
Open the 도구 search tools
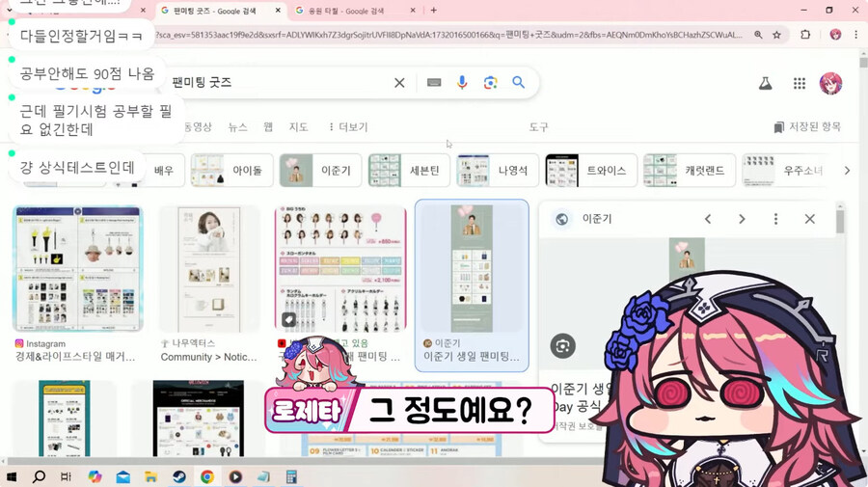point(538,127)
